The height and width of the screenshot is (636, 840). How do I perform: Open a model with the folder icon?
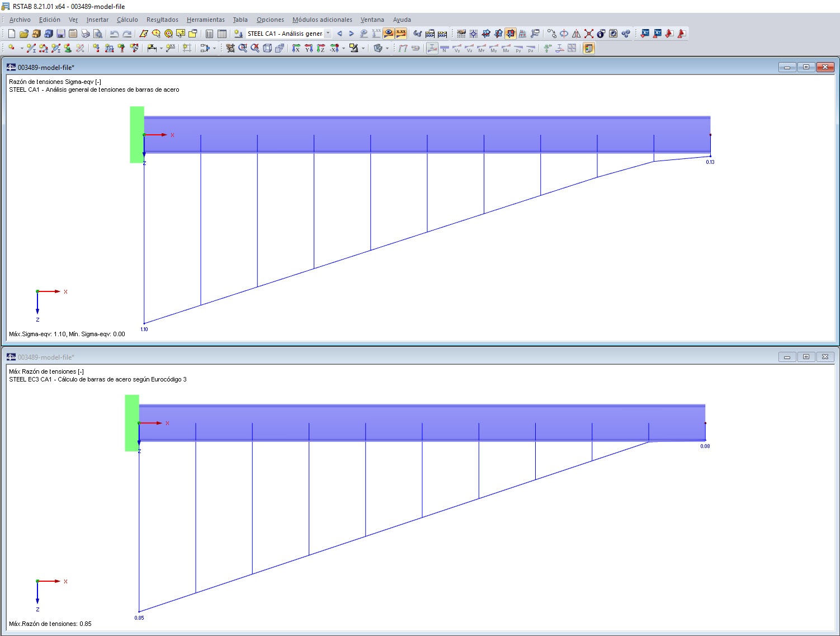[24, 34]
